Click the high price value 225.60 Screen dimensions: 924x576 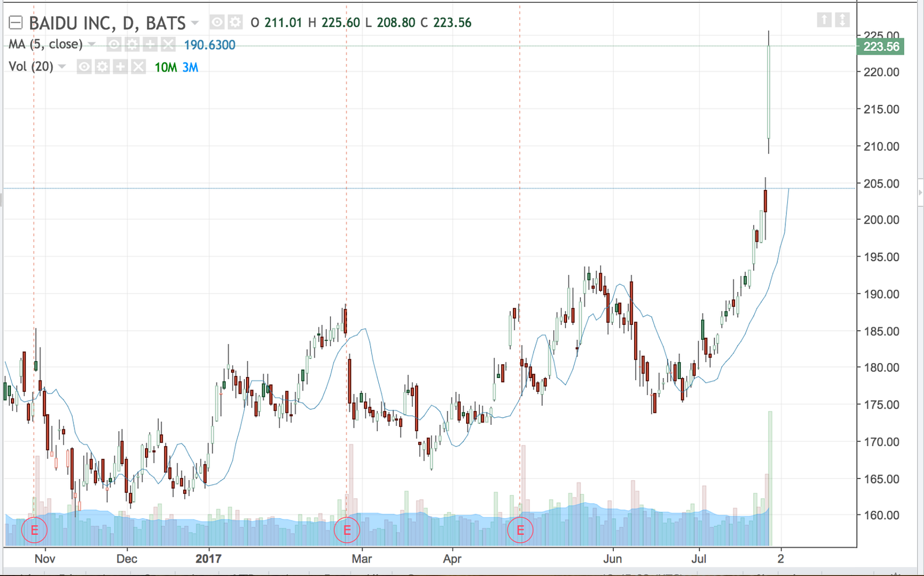pos(341,23)
